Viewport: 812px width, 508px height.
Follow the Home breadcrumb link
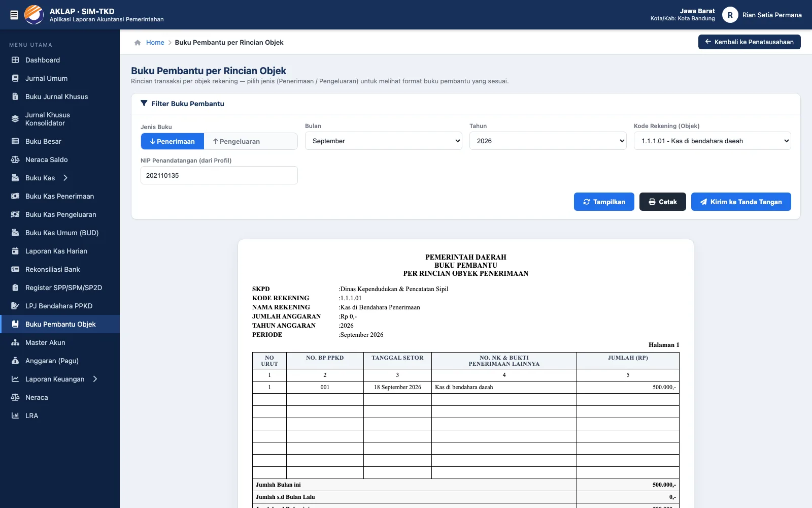coord(155,43)
